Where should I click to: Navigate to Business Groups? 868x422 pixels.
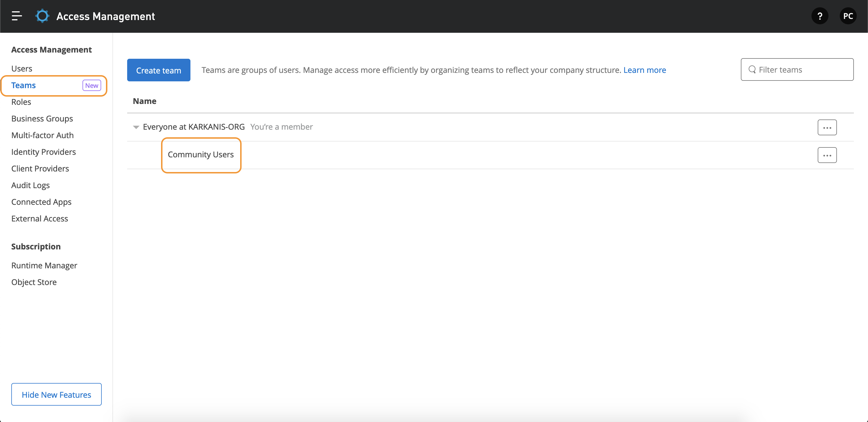(x=42, y=119)
